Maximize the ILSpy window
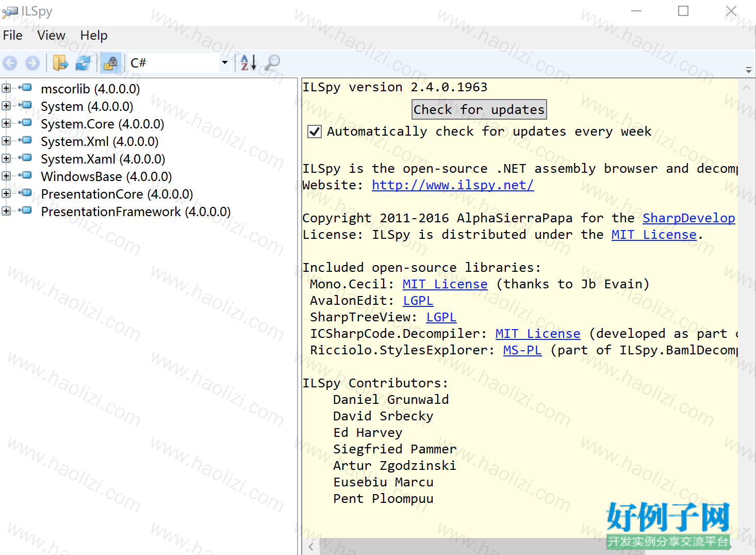 point(683,11)
